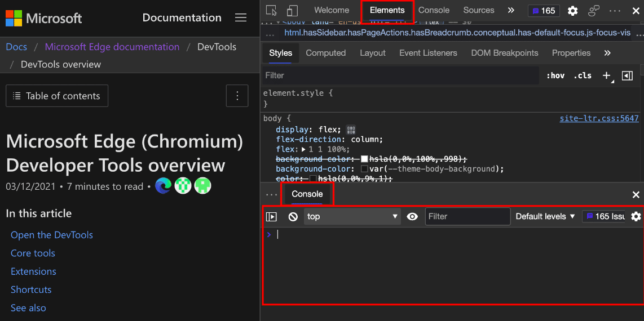Viewport: 644px width, 321px height.
Task: Open the Properties pane tab
Action: [571, 53]
